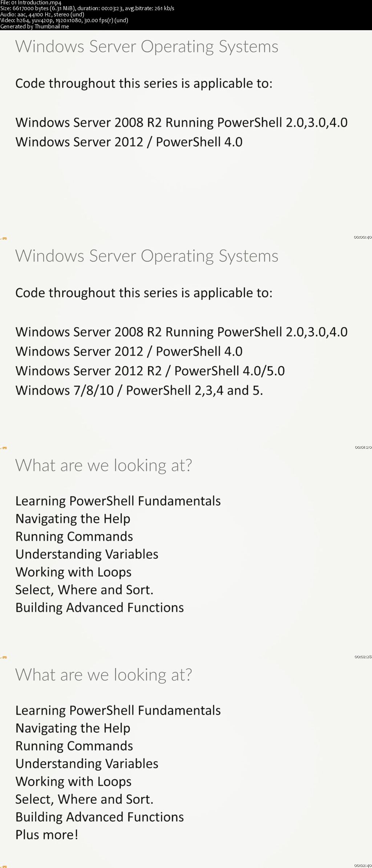The height and width of the screenshot is (868, 372).
Task: Select the 00:01:20 timestamp marker
Action: coord(363,447)
